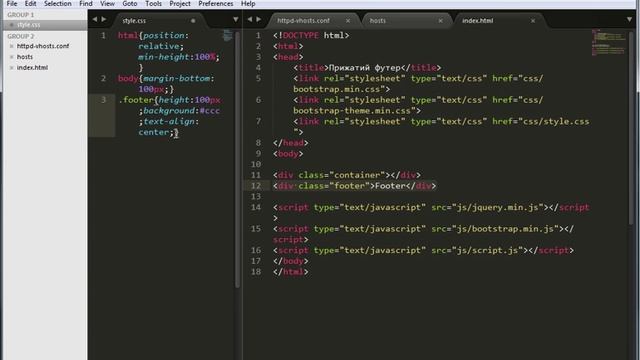This screenshot has height=360, width=640.
Task: Click the style.css minimap
Action: point(227,35)
